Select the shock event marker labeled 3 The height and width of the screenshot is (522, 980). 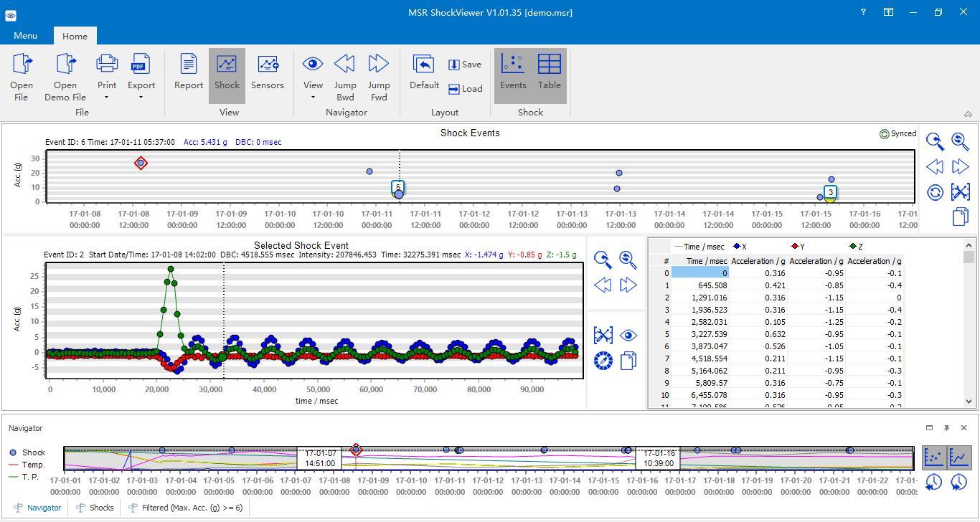[x=830, y=193]
